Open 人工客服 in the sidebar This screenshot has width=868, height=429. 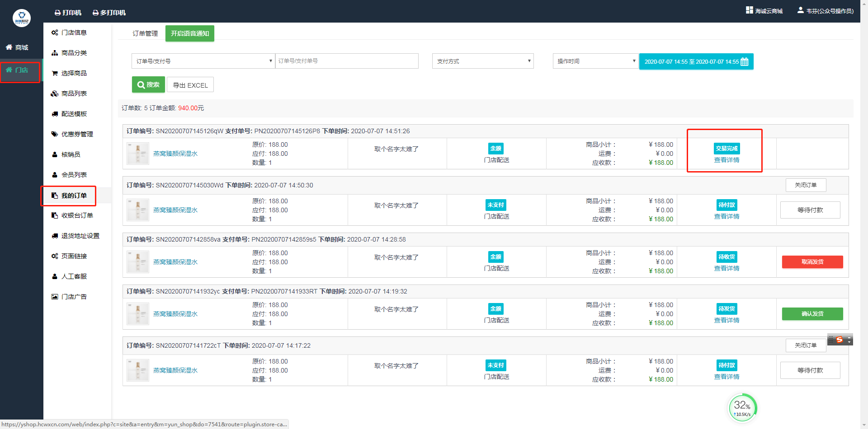[74, 276]
